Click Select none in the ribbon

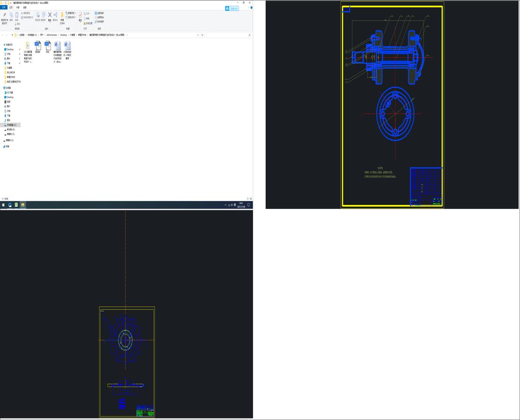point(99,17)
